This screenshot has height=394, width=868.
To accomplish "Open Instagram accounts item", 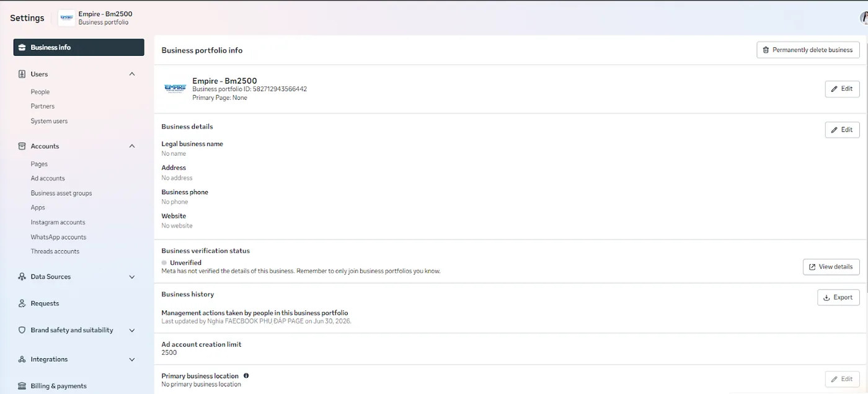I will click(x=58, y=222).
